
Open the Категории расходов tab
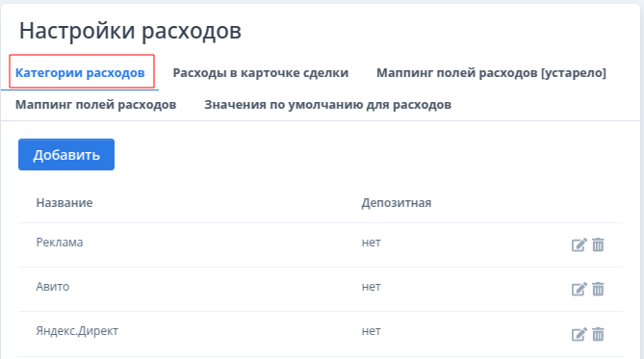click(x=80, y=73)
